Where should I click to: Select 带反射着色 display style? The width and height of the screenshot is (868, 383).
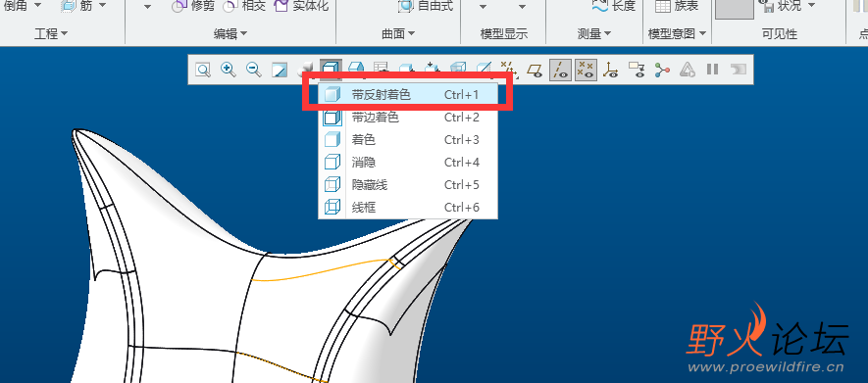(408, 95)
